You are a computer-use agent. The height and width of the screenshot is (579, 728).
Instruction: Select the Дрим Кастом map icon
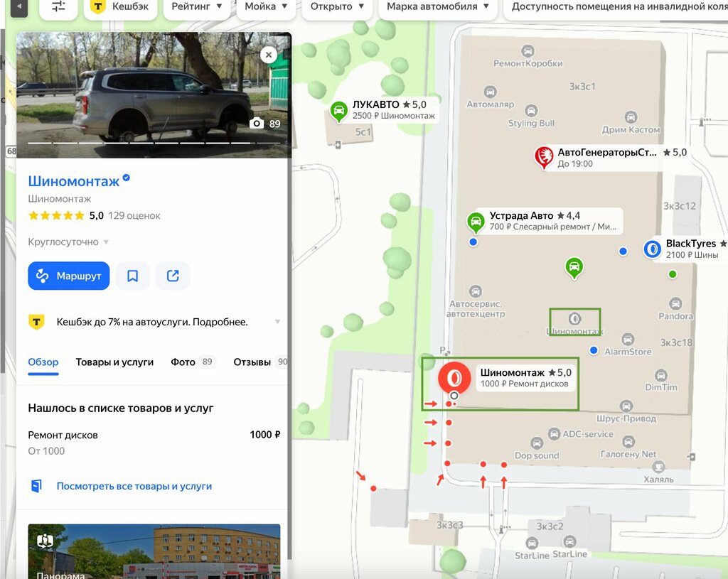click(631, 117)
